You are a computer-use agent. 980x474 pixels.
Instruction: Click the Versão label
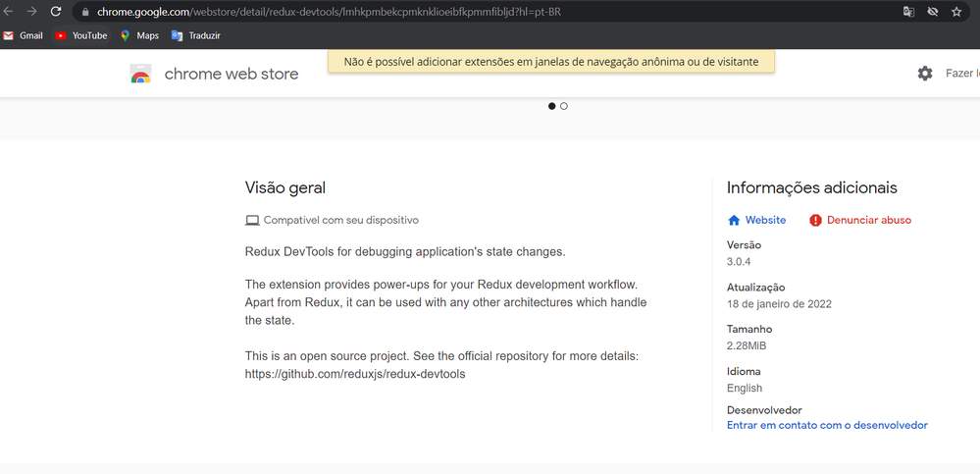click(744, 245)
